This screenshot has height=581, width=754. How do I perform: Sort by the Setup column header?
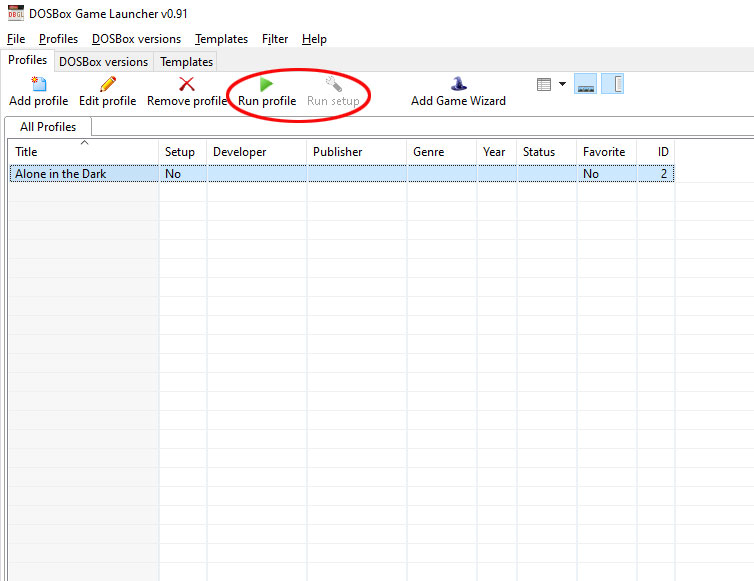[x=183, y=152]
